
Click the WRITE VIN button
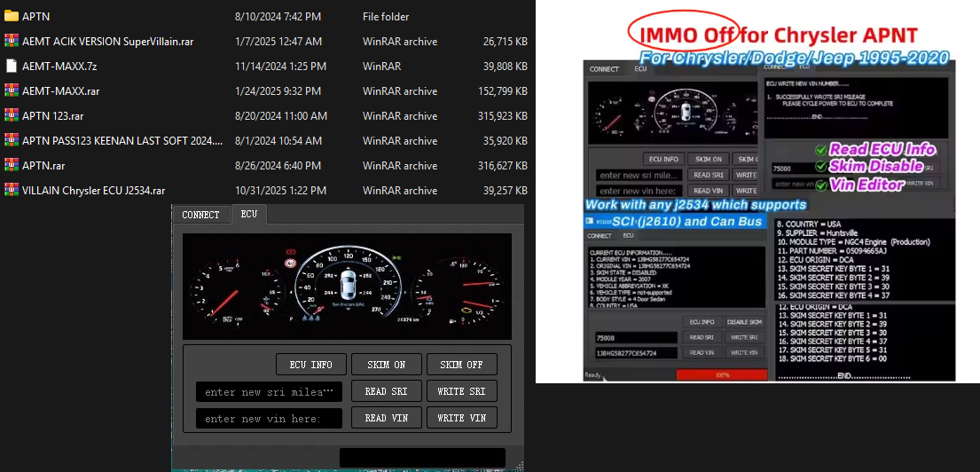462,418
